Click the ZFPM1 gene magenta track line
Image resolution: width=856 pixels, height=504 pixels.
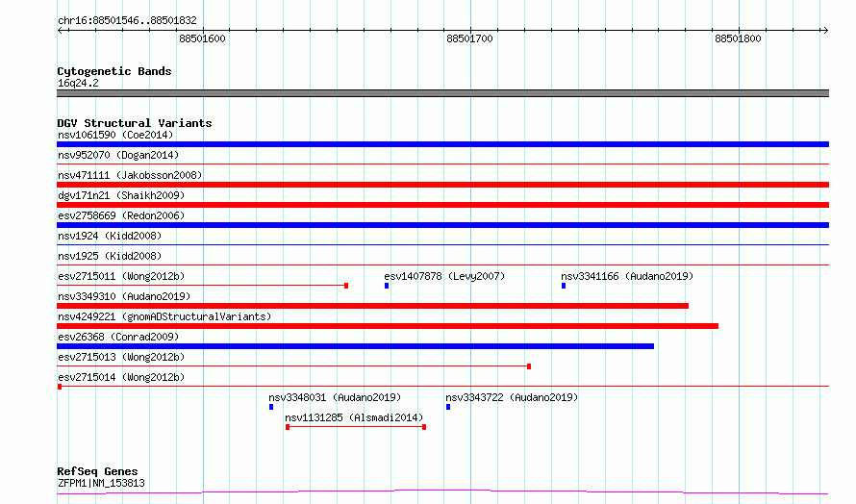(442, 492)
